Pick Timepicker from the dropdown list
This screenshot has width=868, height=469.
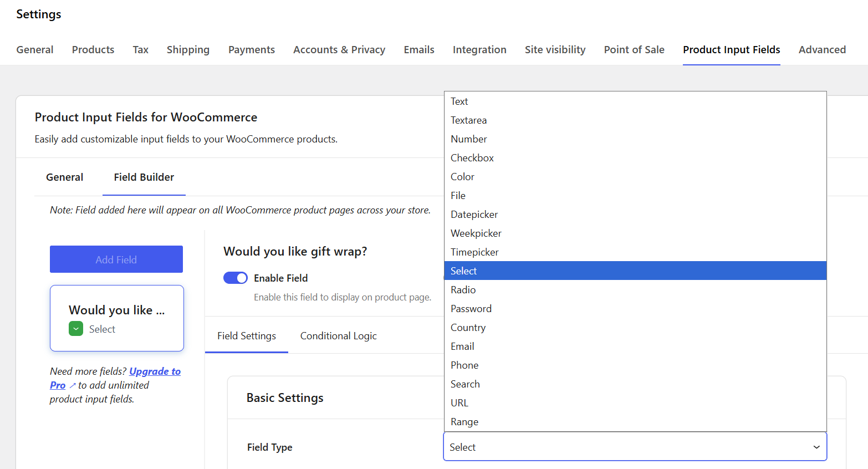pos(635,252)
